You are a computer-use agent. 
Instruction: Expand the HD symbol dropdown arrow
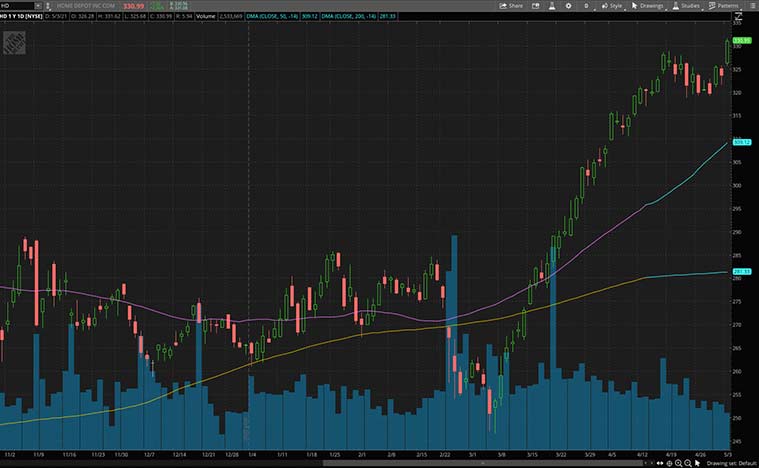(x=40, y=6)
